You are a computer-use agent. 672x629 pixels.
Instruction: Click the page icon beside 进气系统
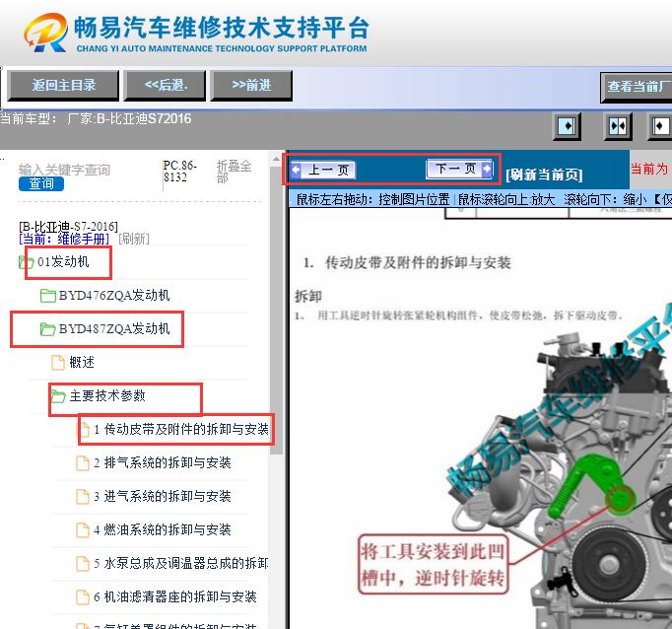point(83,496)
